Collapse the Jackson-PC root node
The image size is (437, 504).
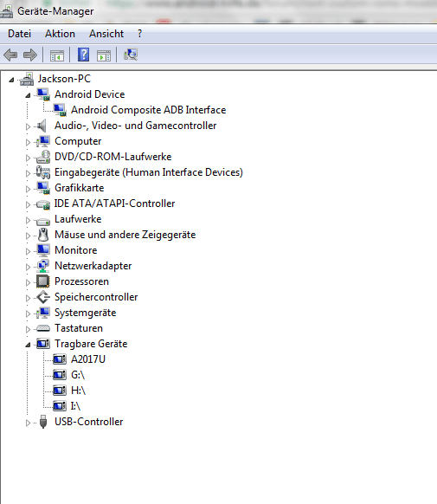click(11, 80)
